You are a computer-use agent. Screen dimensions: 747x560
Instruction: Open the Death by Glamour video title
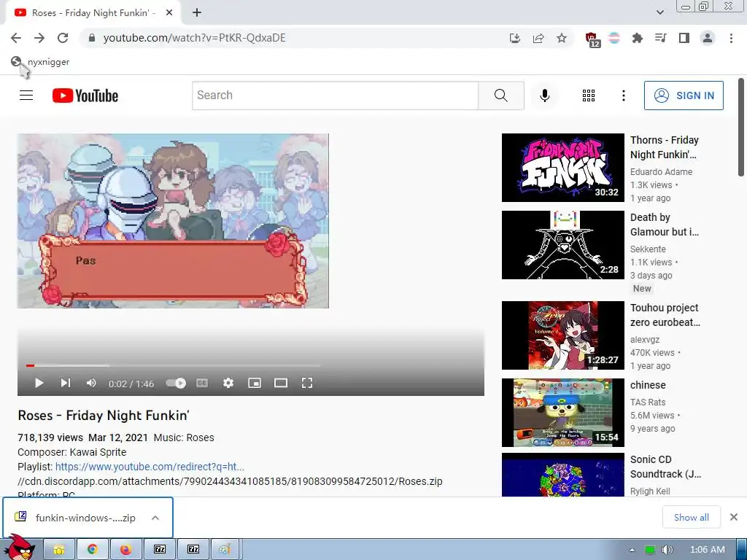click(x=664, y=225)
